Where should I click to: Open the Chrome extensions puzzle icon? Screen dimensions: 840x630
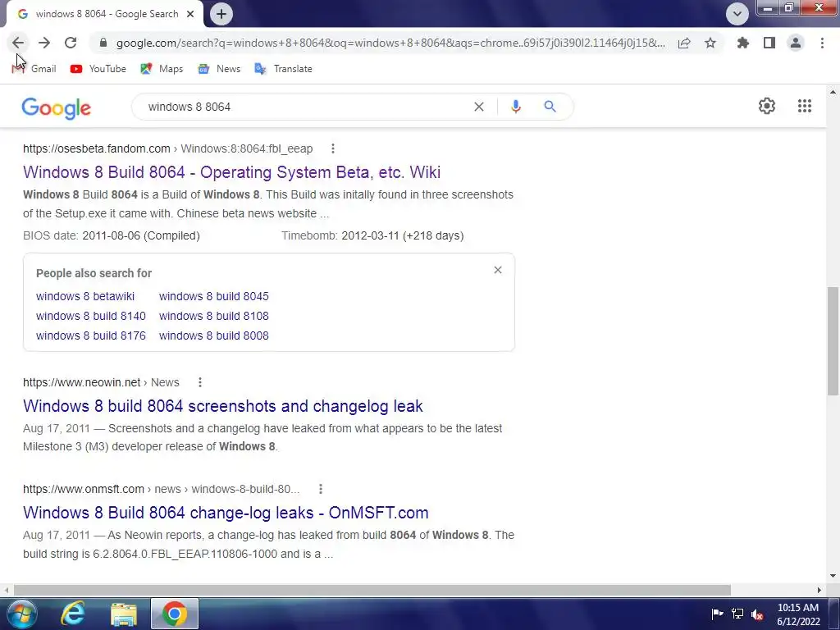point(743,43)
